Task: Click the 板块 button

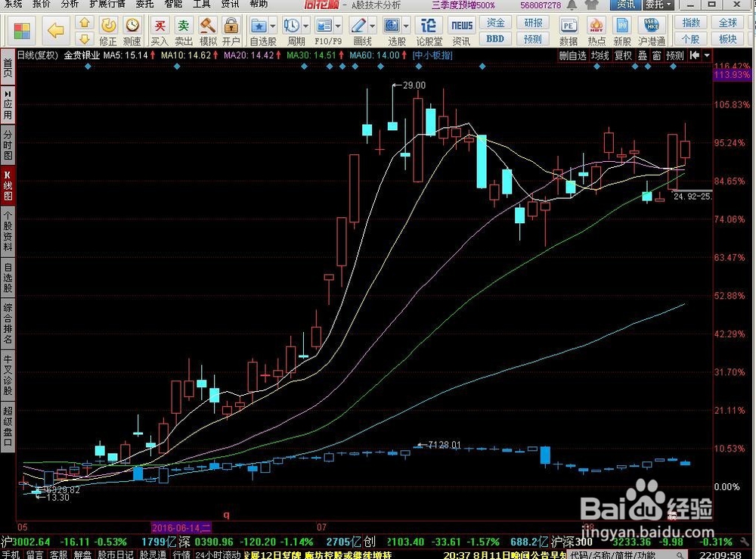Action: [x=728, y=39]
